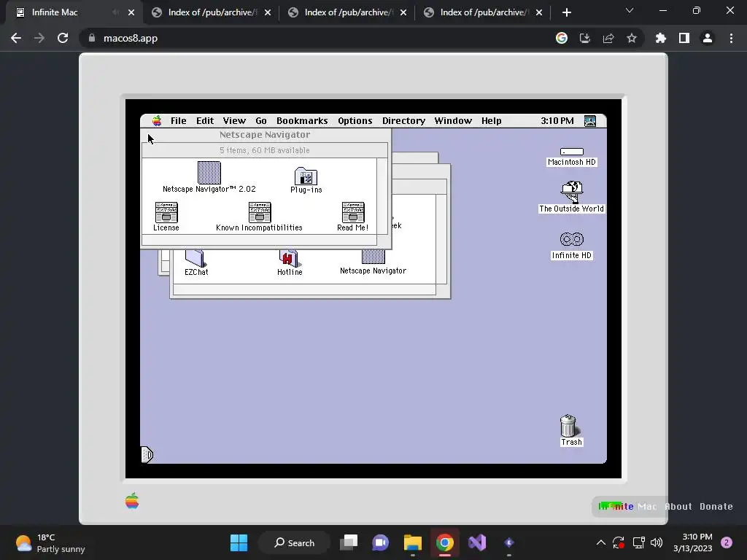Select the Plug-ins folder icon

pyautogui.click(x=306, y=176)
